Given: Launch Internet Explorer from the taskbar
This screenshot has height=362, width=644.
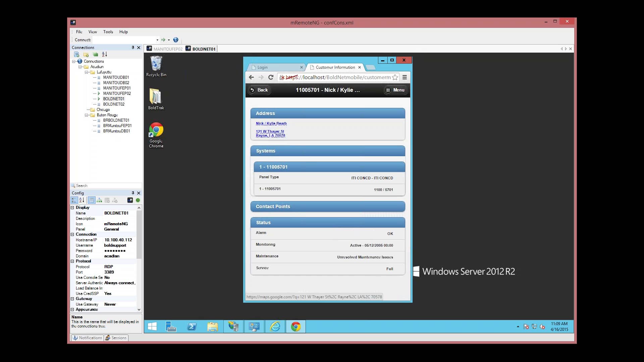Looking at the screenshot, I should [x=275, y=326].
